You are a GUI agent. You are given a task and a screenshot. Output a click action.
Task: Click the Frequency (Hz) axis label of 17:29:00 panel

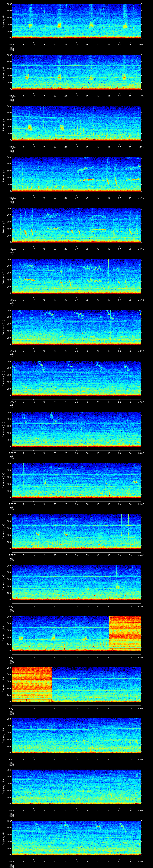pos(3,21)
